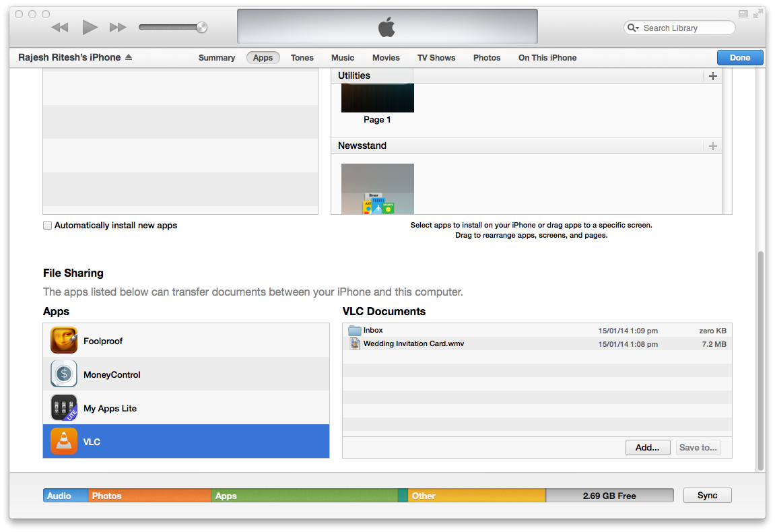Click the main window vertical scrollbar
The image size is (775, 532).
(761, 361)
